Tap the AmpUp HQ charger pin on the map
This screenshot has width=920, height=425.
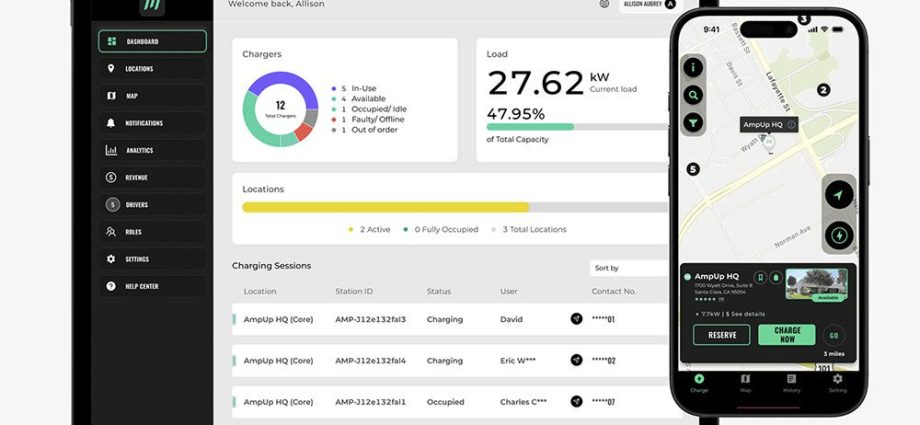click(769, 143)
